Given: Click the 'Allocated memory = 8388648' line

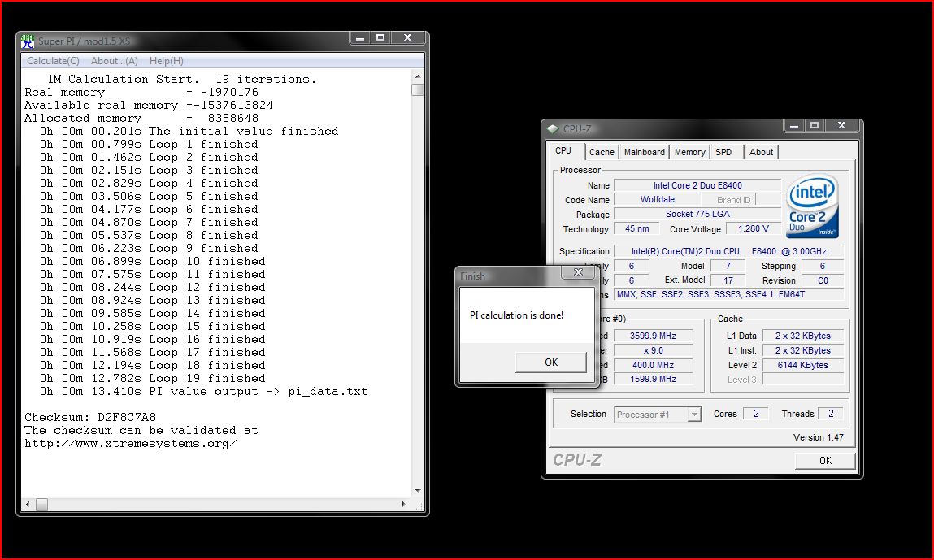Looking at the screenshot, I should pos(141,118).
